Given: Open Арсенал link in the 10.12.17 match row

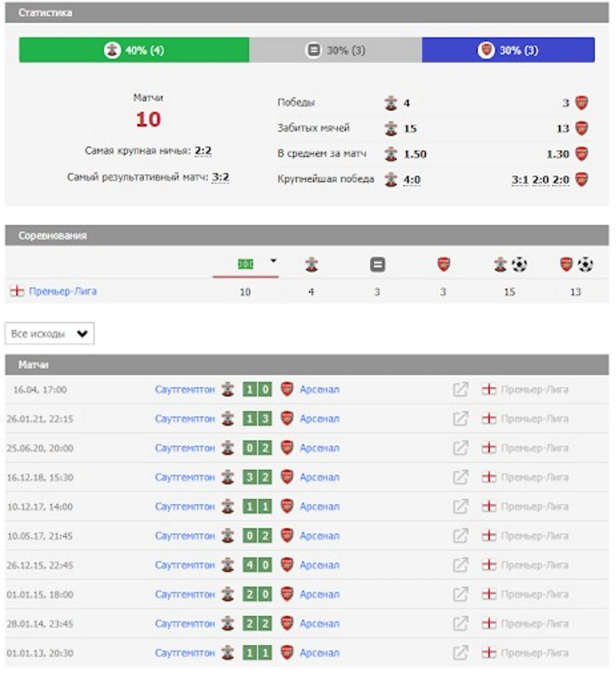Looking at the screenshot, I should tap(319, 506).
